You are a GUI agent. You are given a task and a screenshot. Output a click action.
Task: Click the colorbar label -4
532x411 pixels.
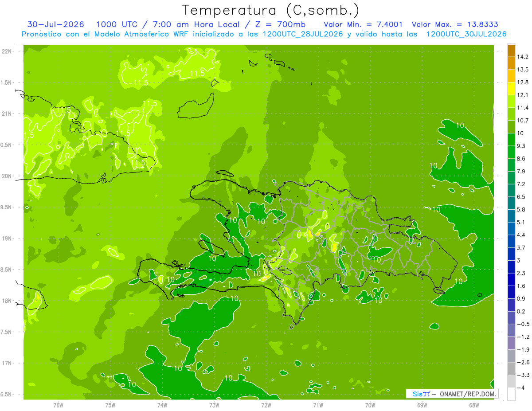(x=521, y=388)
